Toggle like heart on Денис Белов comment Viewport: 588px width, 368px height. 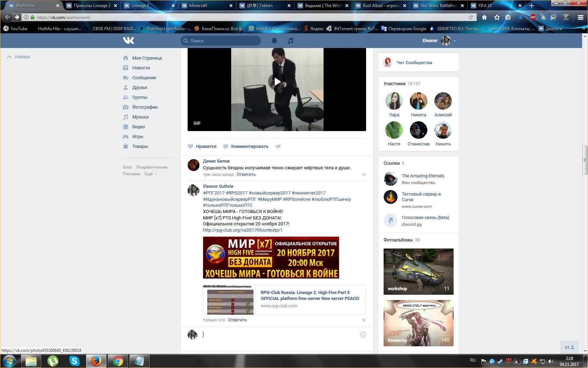point(364,175)
